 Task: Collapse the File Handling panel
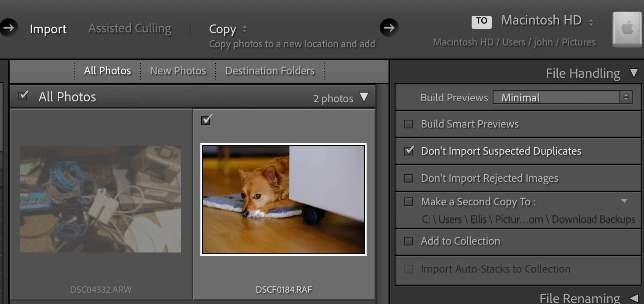[634, 73]
